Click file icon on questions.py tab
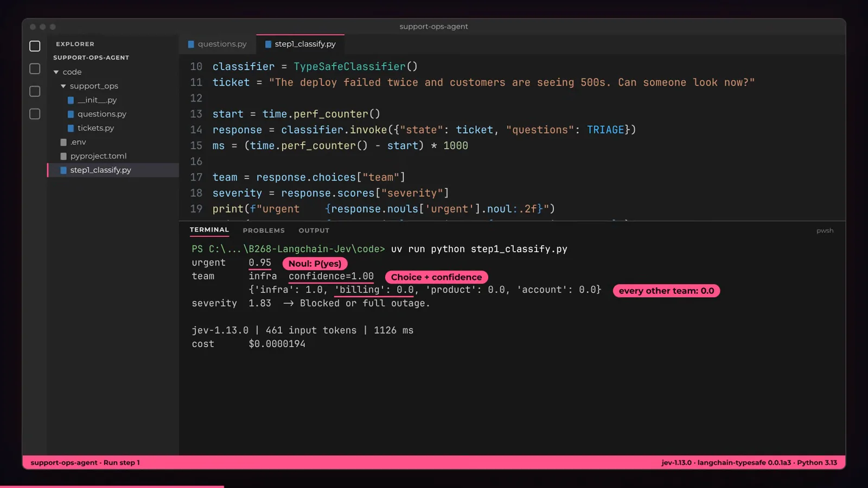This screenshot has height=488, width=868. [x=191, y=44]
